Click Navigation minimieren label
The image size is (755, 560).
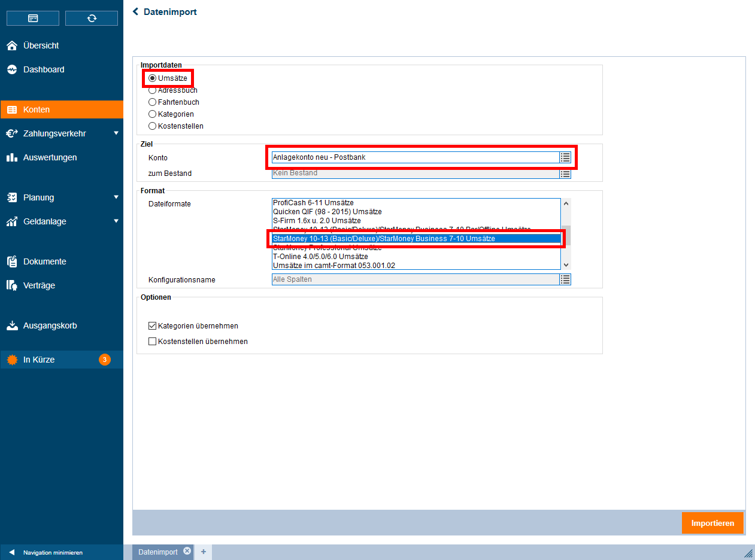53,552
